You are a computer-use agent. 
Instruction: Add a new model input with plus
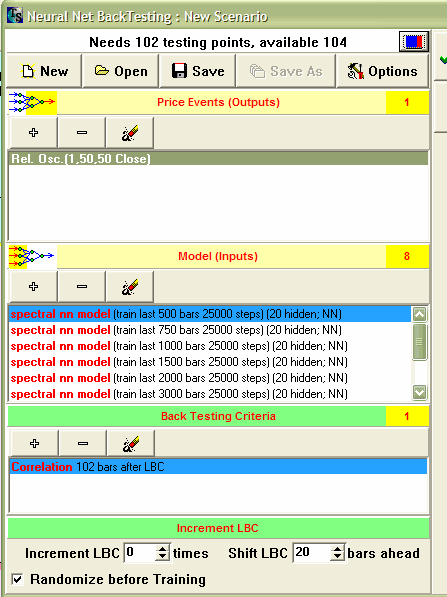pyautogui.click(x=34, y=286)
